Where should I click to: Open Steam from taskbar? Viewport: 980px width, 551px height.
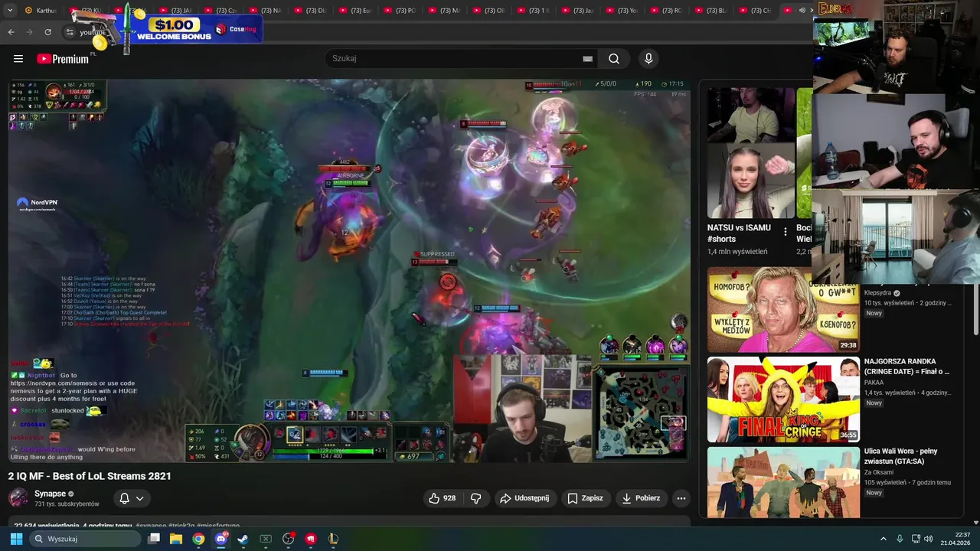point(243,539)
